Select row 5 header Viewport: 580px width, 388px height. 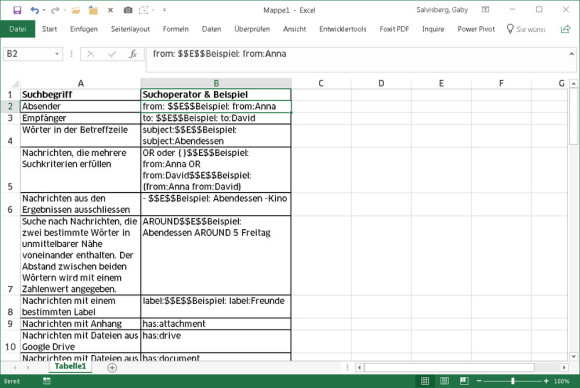(10, 170)
